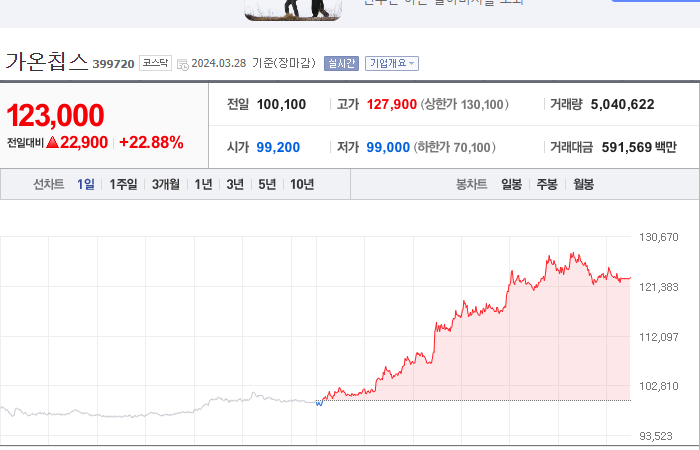Click the stock code 399720
This screenshot has width=700, height=450.
(x=113, y=64)
